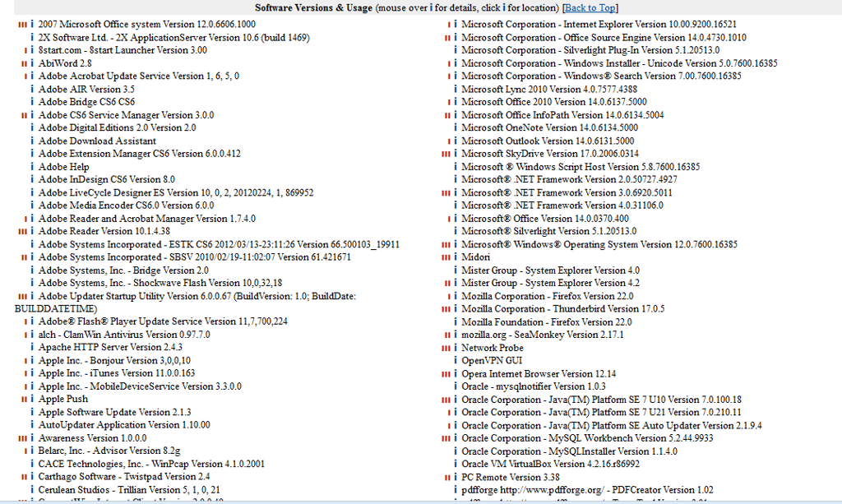Click red usage bars beside Adobe Updater Startup Utility
Image resolution: width=842 pixels, height=504 pixels.
coord(22,296)
